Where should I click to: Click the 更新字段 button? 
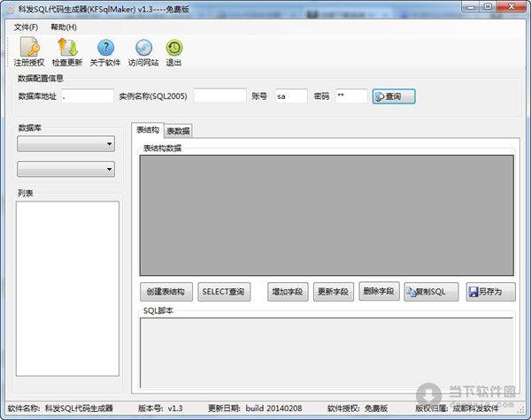click(x=334, y=292)
